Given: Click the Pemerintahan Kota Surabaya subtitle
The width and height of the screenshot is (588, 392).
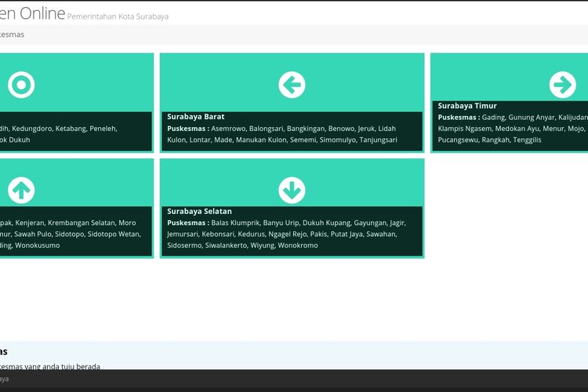Looking at the screenshot, I should tap(118, 16).
